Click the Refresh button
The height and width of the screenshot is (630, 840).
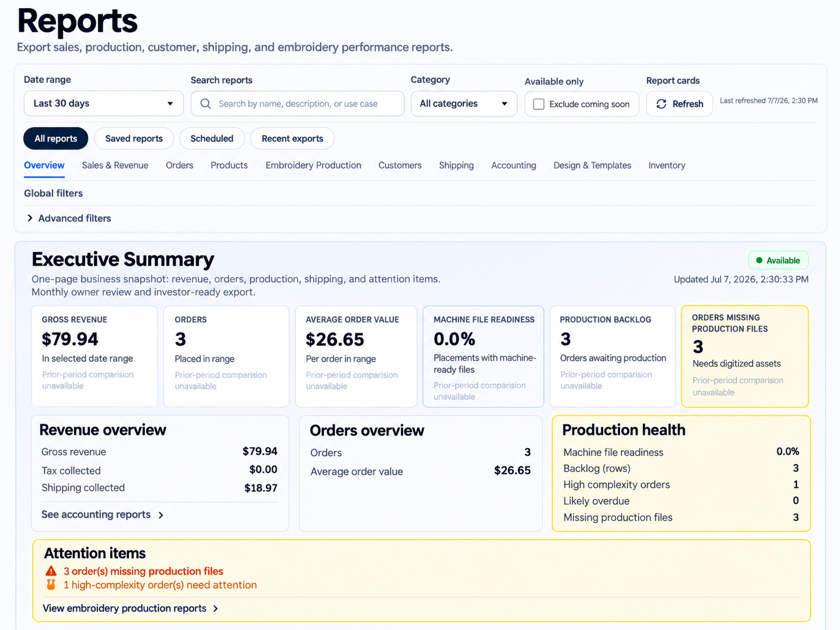point(679,104)
